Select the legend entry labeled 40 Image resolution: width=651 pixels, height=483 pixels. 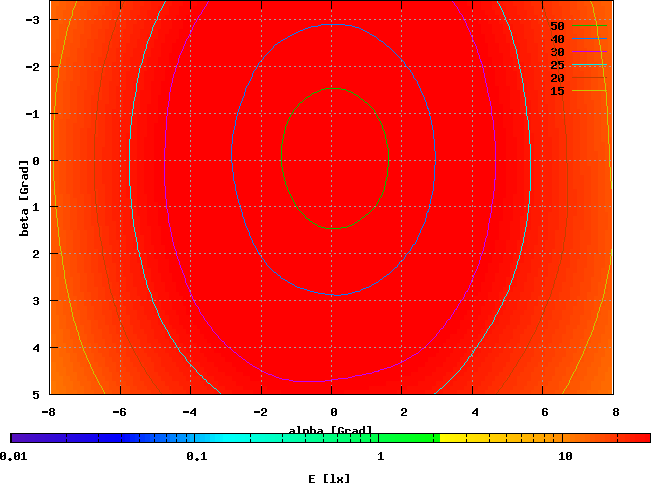[x=557, y=39]
